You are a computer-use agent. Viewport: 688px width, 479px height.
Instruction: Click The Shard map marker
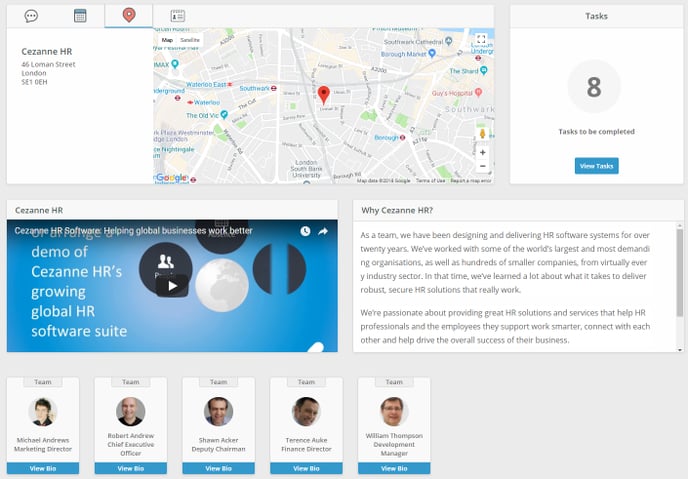pyautogui.click(x=484, y=70)
